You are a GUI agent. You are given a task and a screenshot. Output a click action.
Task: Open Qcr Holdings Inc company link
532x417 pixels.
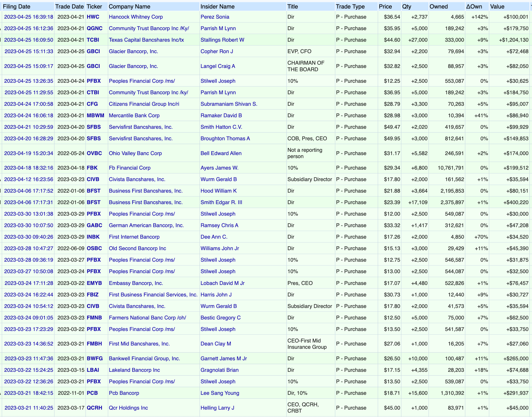pos(128,408)
